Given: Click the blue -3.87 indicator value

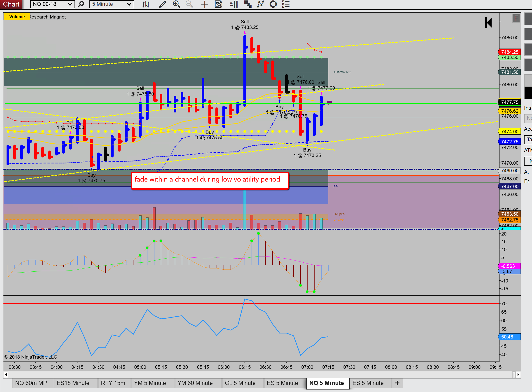Looking at the screenshot, I should [509, 271].
